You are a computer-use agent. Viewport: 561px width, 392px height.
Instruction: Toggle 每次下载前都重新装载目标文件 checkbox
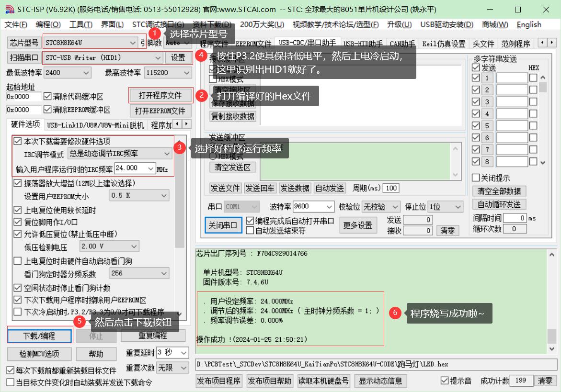pos(11,370)
